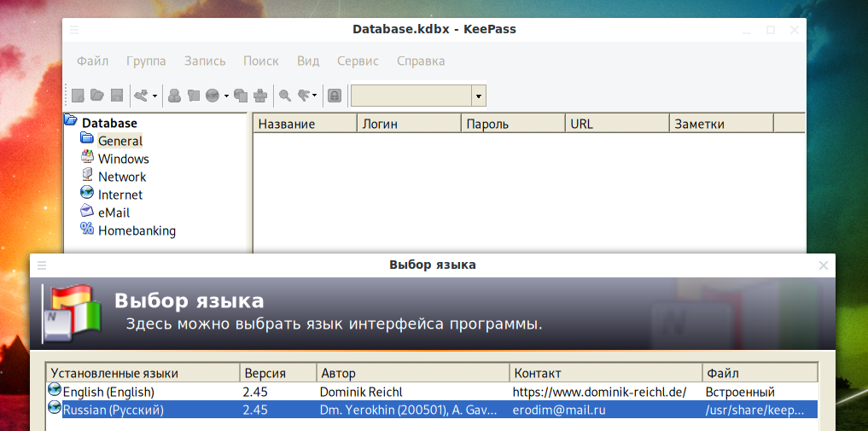
Task: Sort entries by Пароль column header
Action: [x=513, y=124]
